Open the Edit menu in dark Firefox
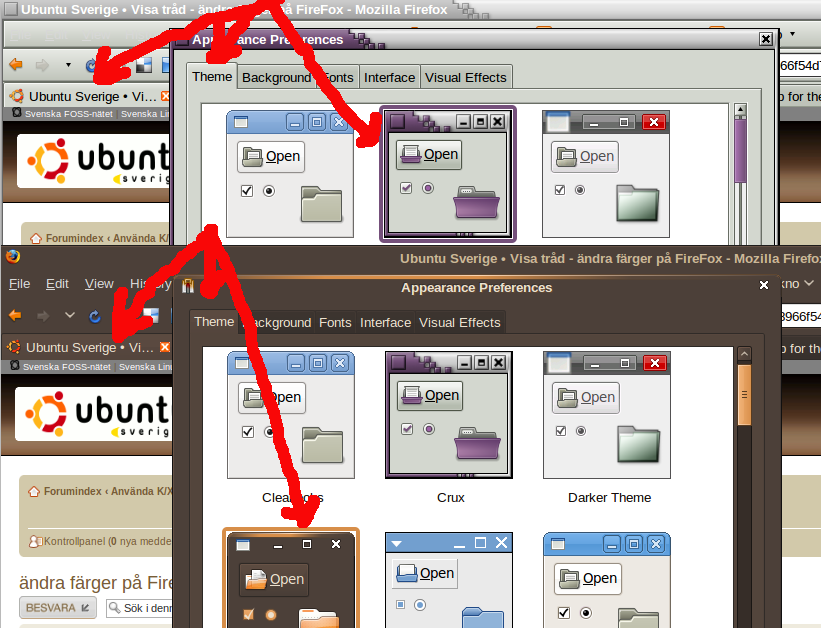Screen dimensions: 821x628 pyautogui.click(x=57, y=284)
